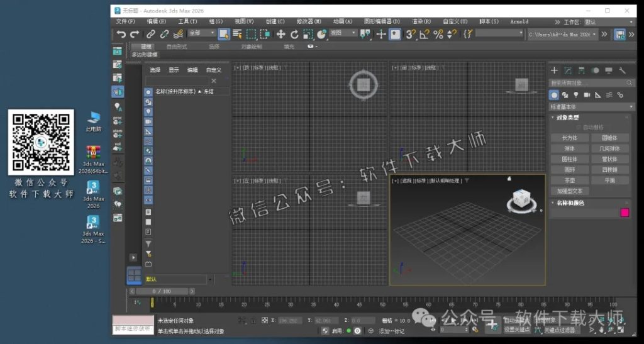644x344 pixels.
Task: Collapse the 对象类型 rollout
Action: tap(567, 118)
